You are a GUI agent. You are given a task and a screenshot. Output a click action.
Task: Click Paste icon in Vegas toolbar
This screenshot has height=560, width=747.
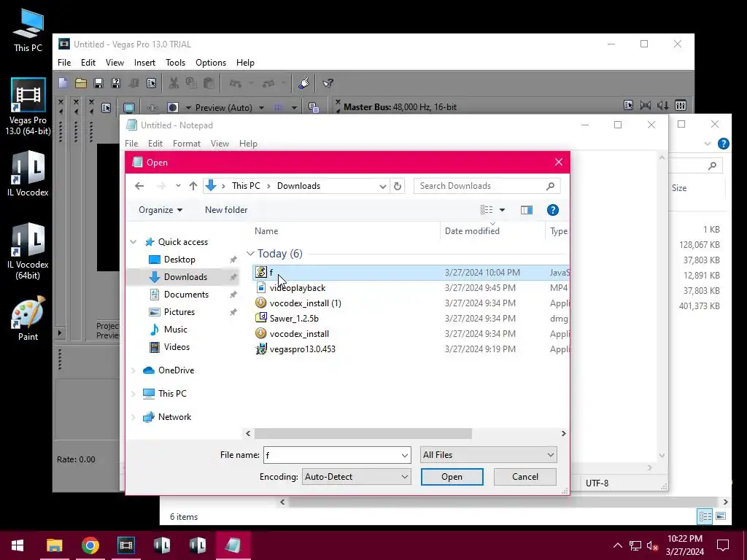[x=209, y=83]
